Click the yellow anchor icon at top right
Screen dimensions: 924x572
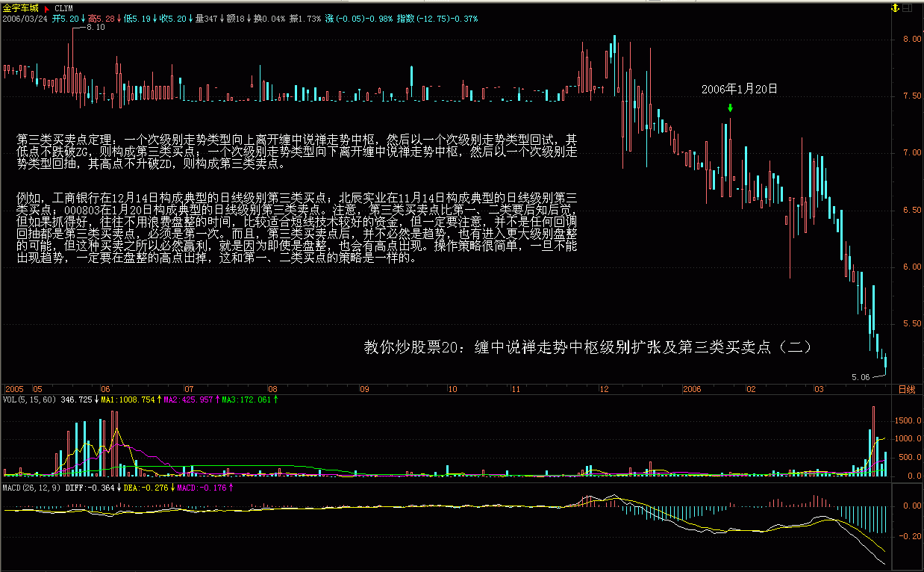[x=896, y=7]
